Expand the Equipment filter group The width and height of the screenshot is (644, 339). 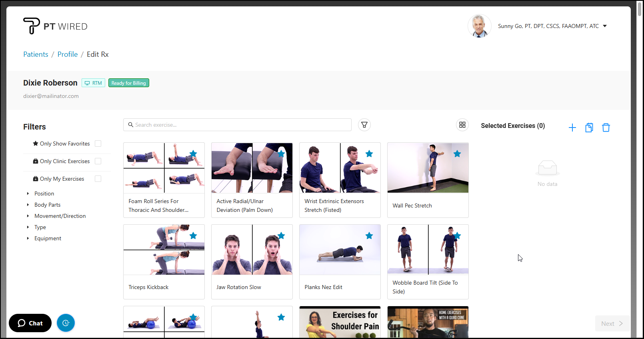(48, 238)
